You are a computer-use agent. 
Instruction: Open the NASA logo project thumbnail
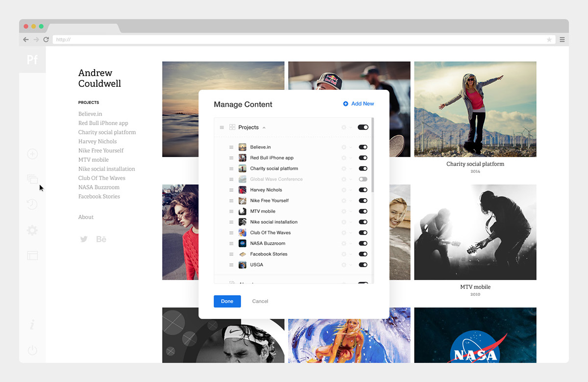[x=475, y=335]
